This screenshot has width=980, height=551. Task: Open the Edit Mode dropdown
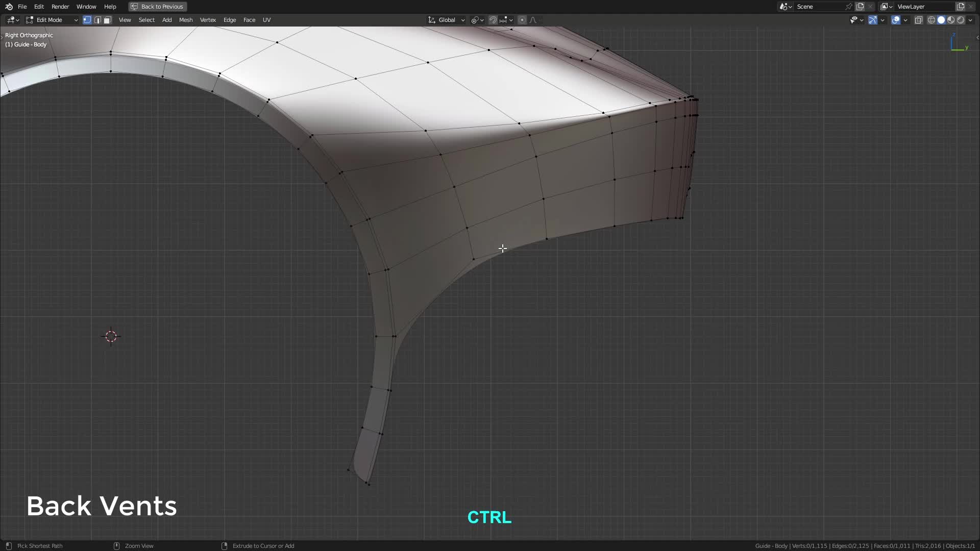point(52,20)
